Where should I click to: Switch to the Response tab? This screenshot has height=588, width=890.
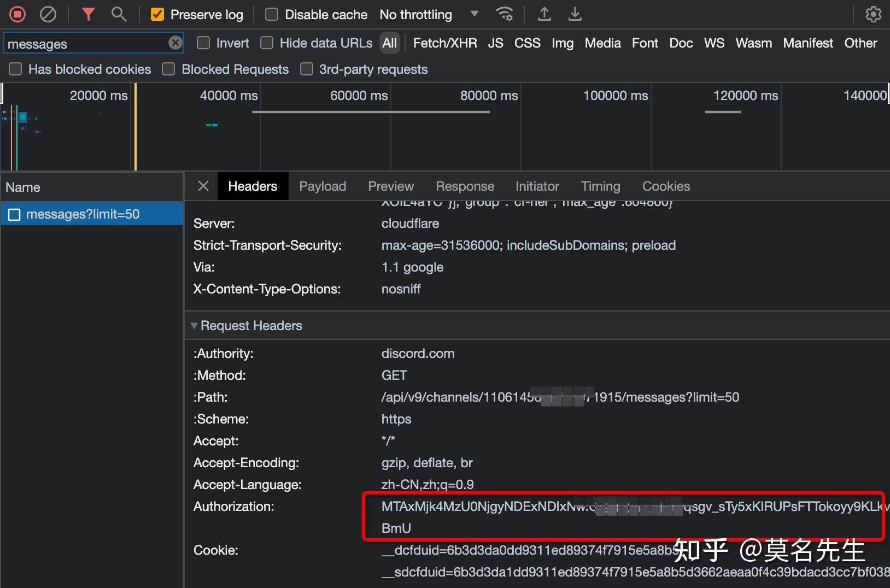point(465,186)
